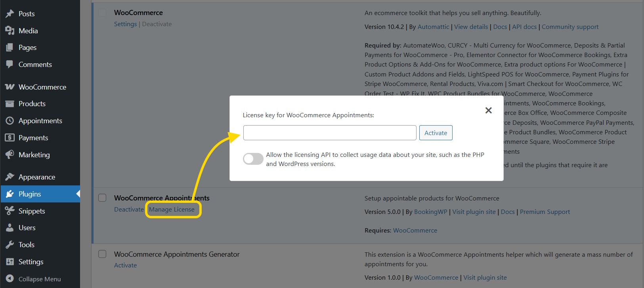Click the Users person icon
The height and width of the screenshot is (288, 644).
tap(10, 228)
